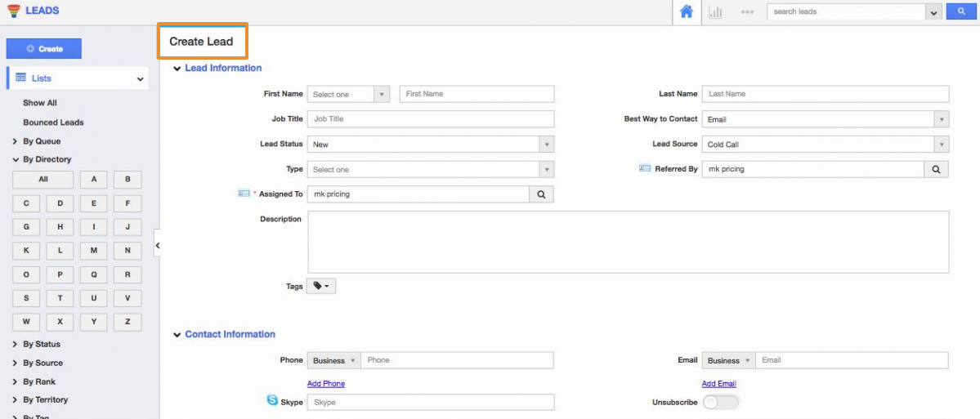This screenshot has height=419, width=980.
Task: Click the blue search magnifier button
Action: click(x=961, y=12)
